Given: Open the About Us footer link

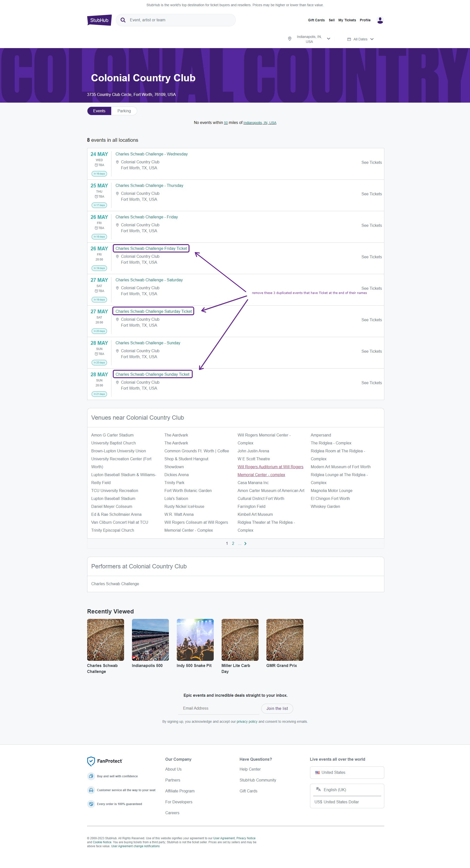Looking at the screenshot, I should pyautogui.click(x=173, y=769).
